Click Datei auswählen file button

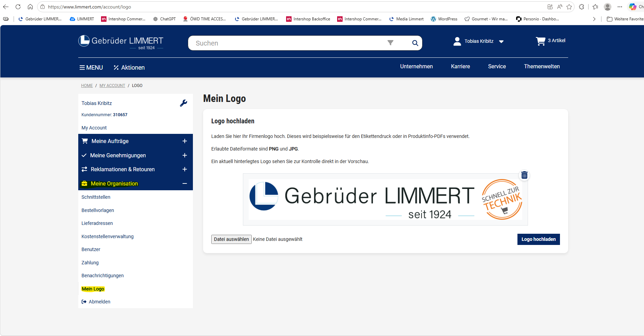coord(231,239)
